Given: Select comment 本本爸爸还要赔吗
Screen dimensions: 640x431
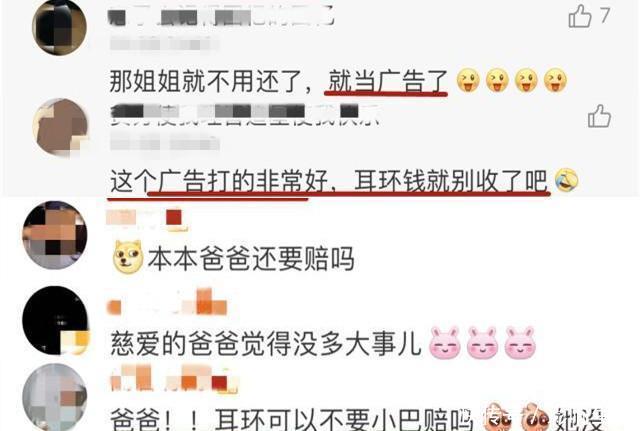Looking at the screenshot, I should pos(251,259).
